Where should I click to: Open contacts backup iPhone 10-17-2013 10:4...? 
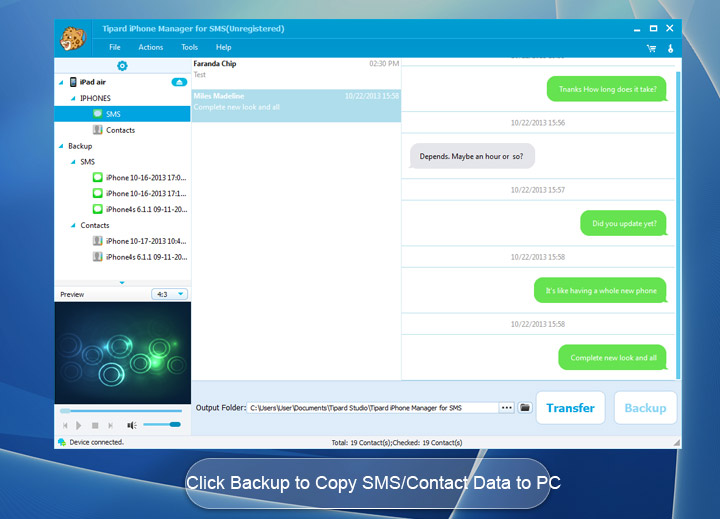(140, 241)
